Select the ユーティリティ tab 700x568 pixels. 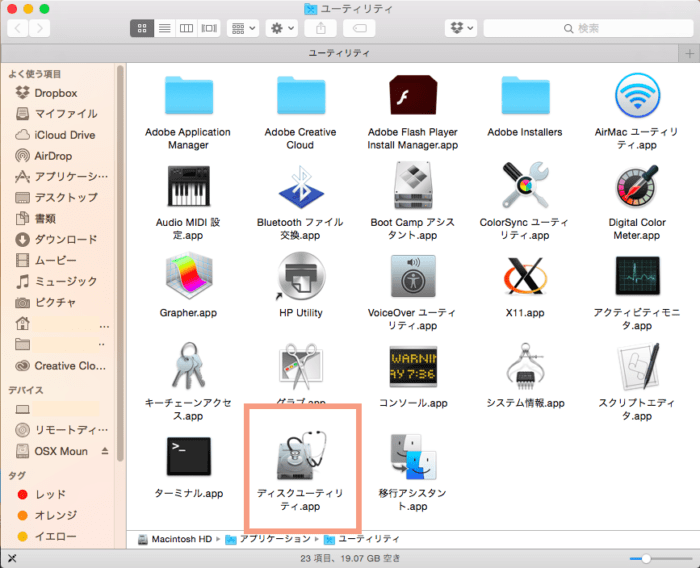click(339, 53)
